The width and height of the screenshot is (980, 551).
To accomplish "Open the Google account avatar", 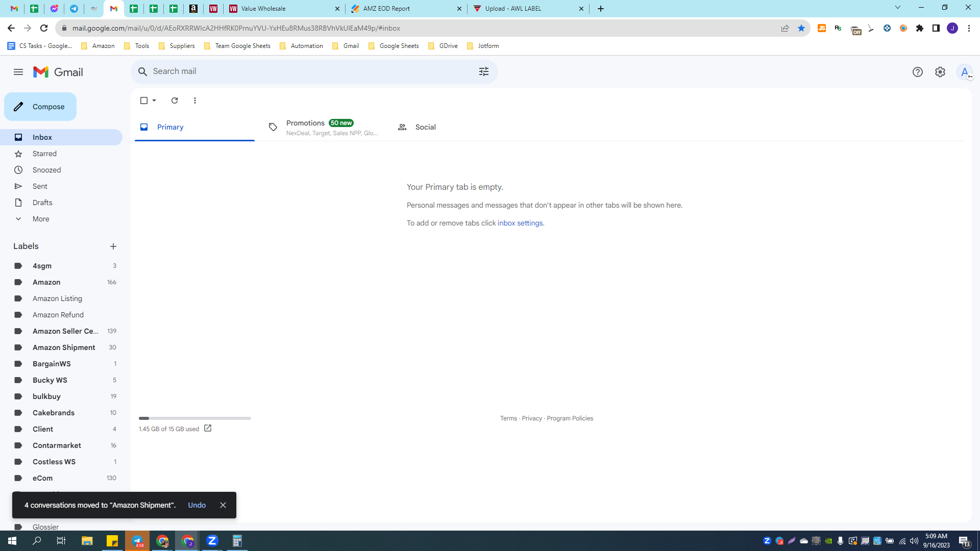I will coord(965,72).
